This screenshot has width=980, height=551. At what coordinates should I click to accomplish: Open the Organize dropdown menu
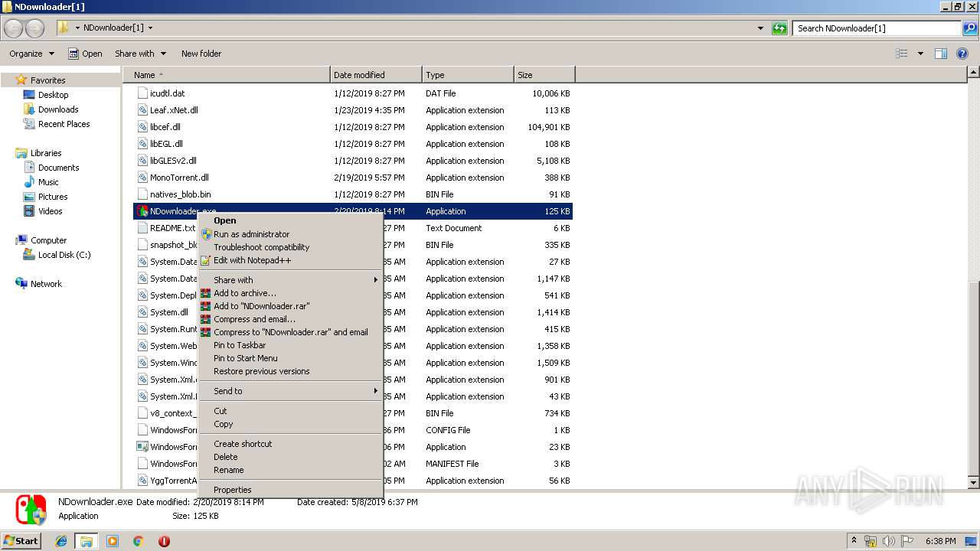pyautogui.click(x=31, y=54)
